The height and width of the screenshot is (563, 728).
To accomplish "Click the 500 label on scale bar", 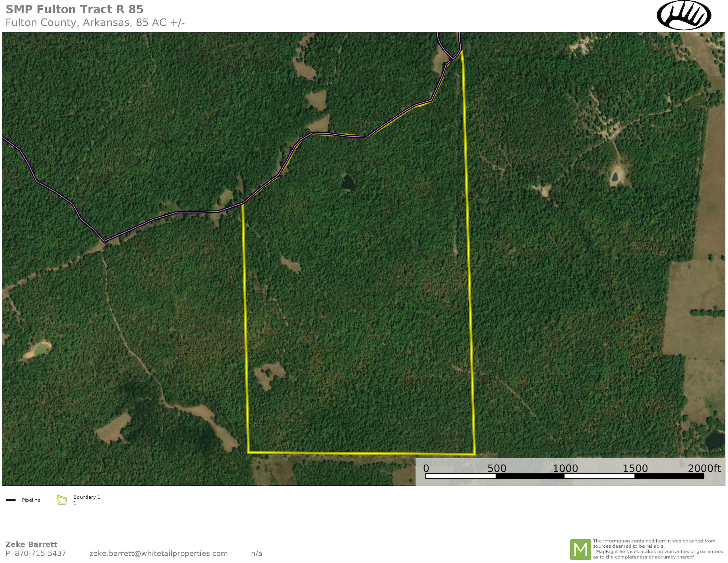I will pos(497,468).
